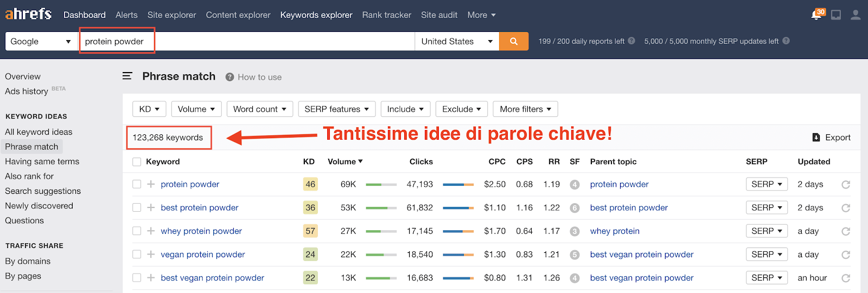Refresh the best vegan protein powder row
Screen dimensions: 868x293
click(845, 278)
